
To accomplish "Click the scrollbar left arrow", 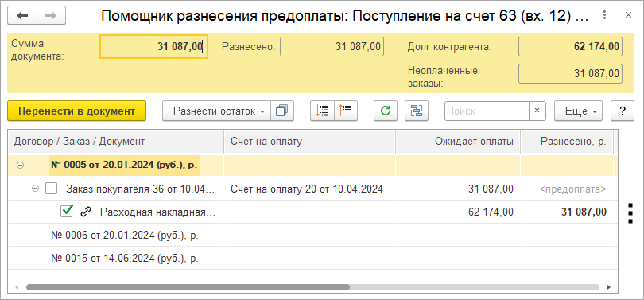I will (16, 287).
